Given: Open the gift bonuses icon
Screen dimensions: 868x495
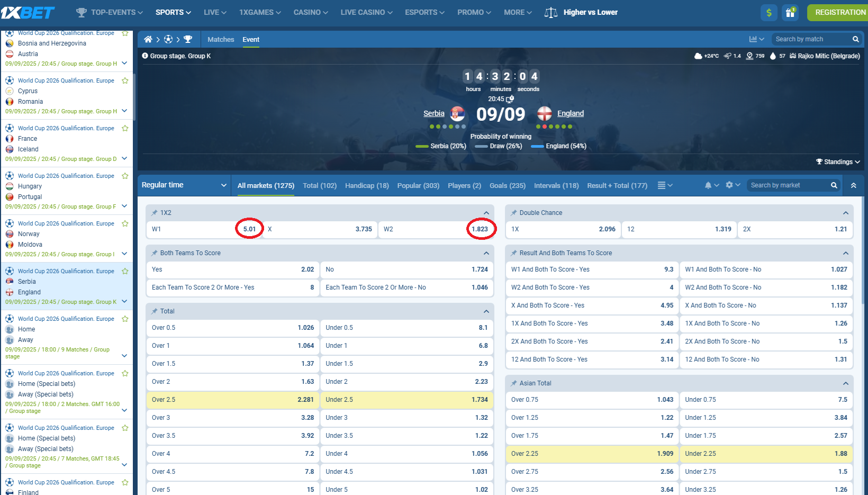Looking at the screenshot, I should click(x=790, y=12).
